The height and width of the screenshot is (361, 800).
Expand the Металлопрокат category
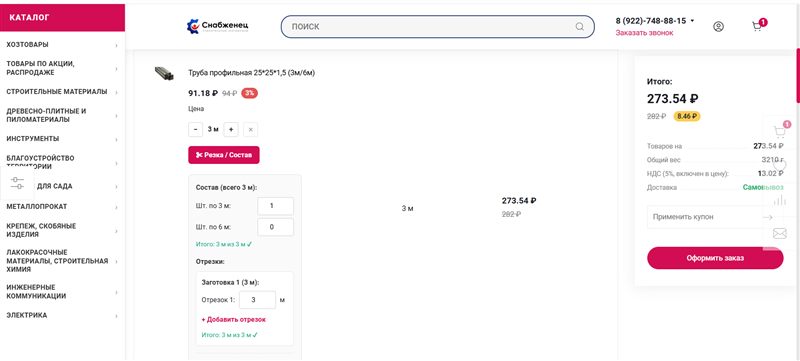62,207
